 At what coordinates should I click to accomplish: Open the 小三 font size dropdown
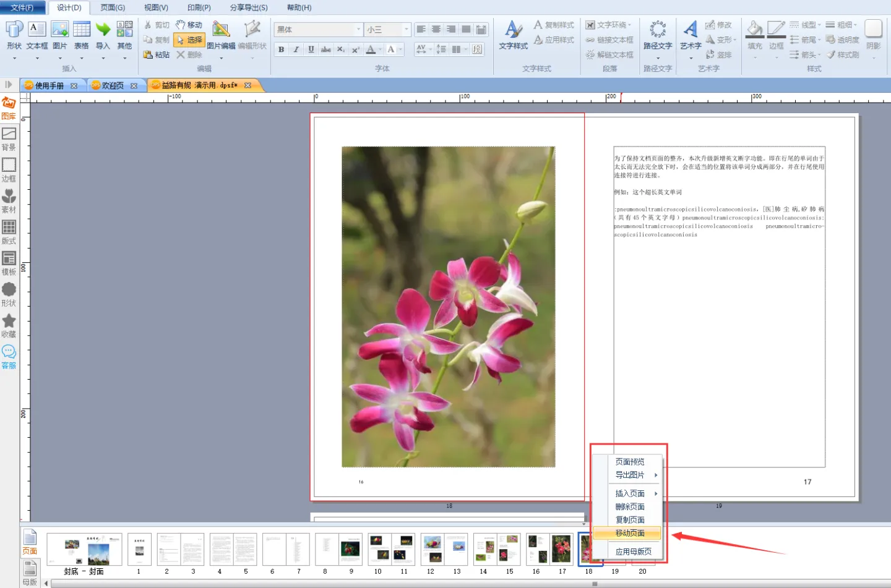[406, 30]
